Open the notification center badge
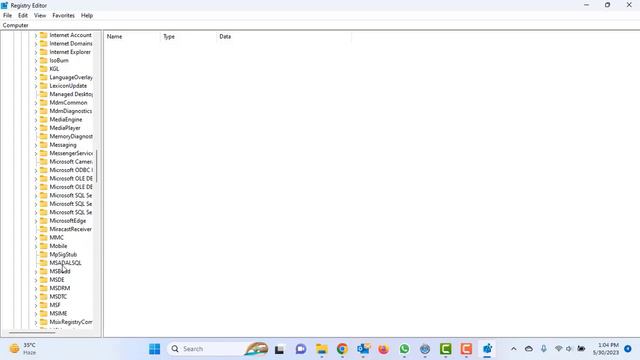This screenshot has height=360, width=640. point(628,349)
